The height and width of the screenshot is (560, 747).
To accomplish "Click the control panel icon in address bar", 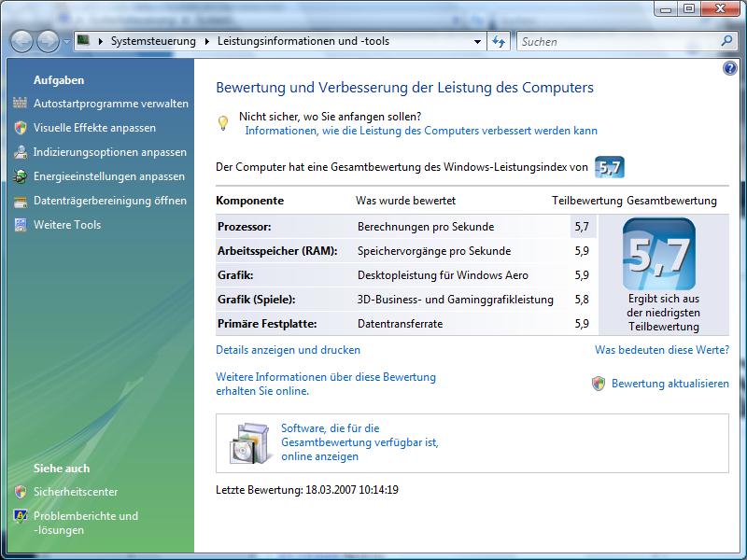I will click(84, 40).
